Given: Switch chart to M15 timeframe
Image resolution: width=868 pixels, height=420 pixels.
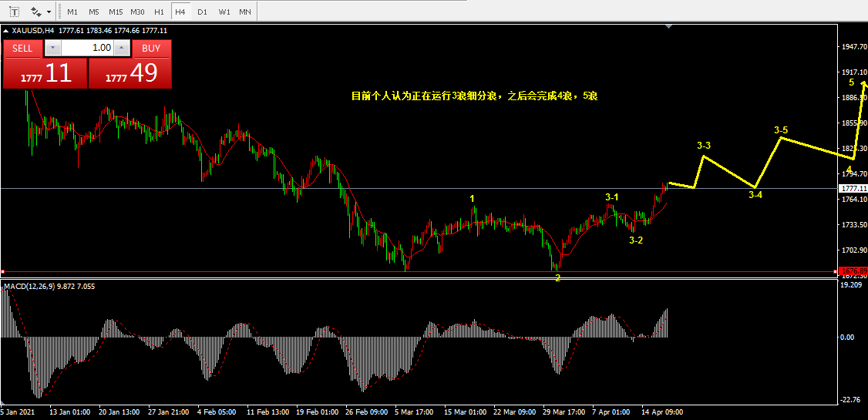Looking at the screenshot, I should pos(116,12).
